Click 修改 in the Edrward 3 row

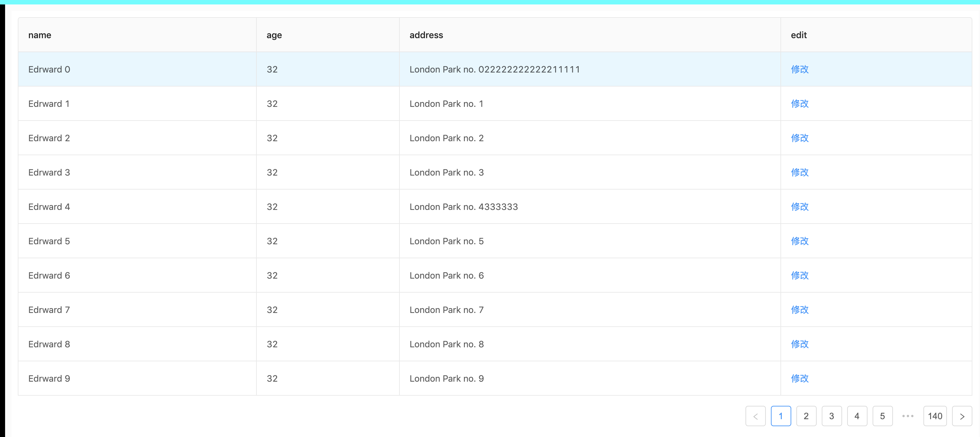800,172
